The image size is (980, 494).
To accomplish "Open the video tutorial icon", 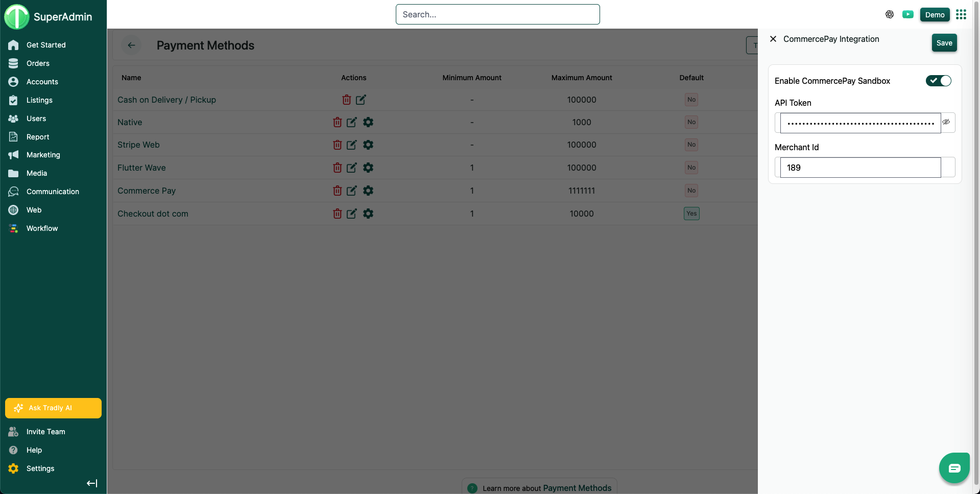I will pos(907,14).
